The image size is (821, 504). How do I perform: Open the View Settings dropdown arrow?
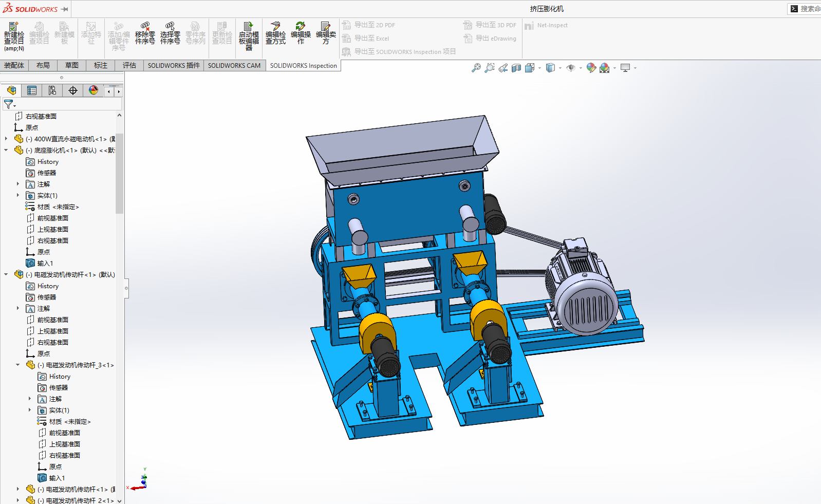click(635, 68)
